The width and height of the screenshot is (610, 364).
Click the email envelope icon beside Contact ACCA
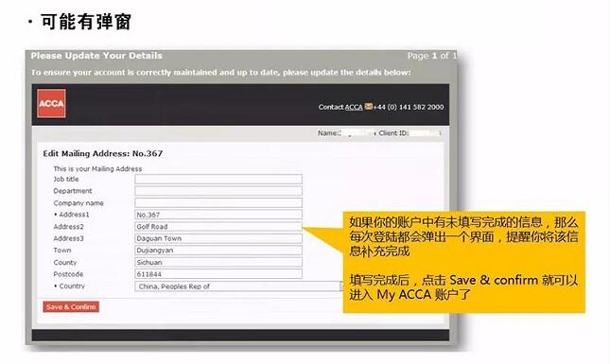[x=368, y=106]
